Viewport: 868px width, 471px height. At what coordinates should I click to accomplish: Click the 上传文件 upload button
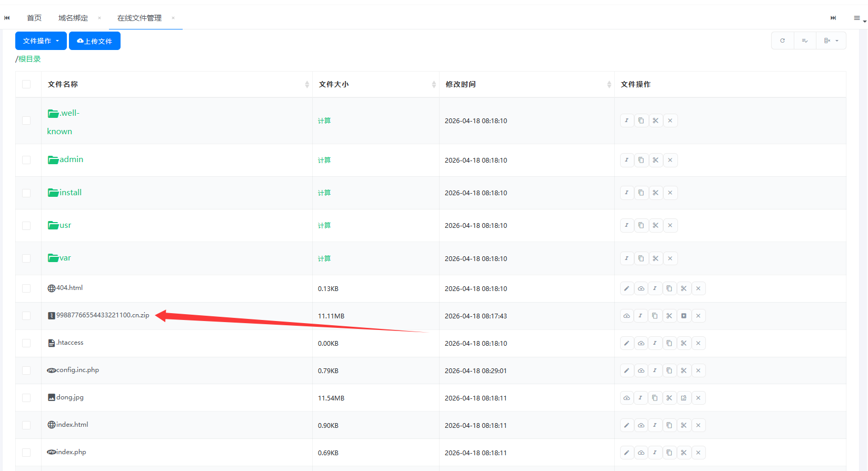[95, 41]
